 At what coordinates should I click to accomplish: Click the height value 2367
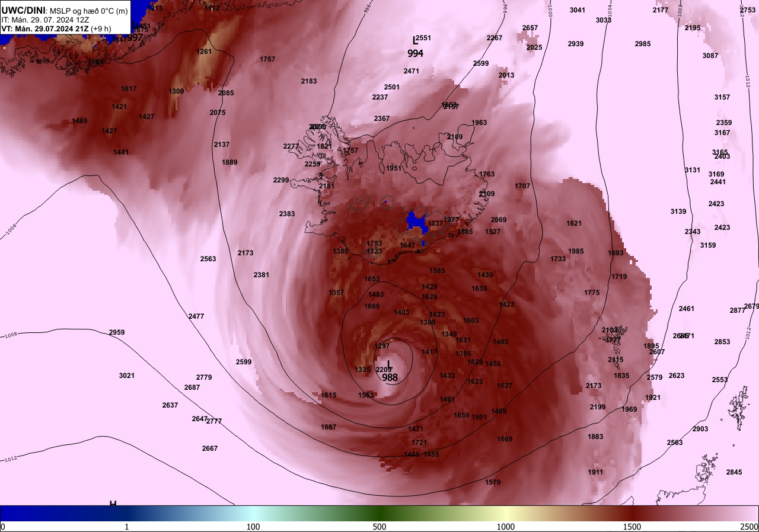[x=382, y=118]
